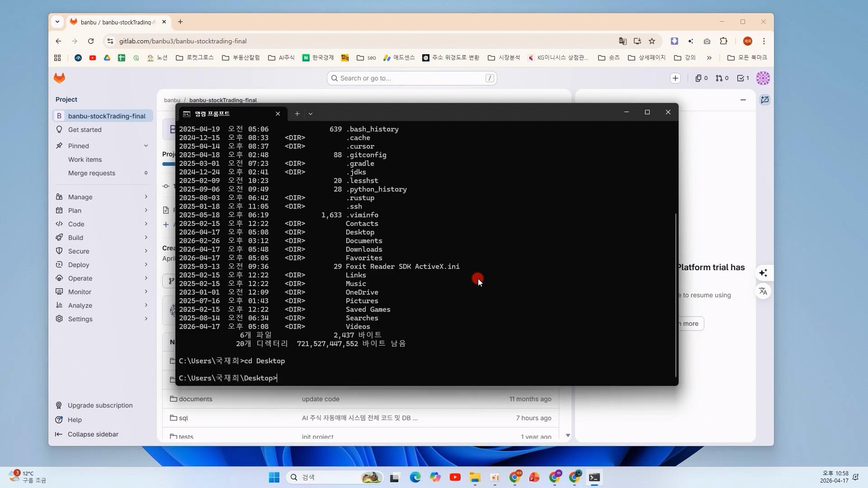Viewport: 868px width, 488px height.
Task: Go back in the browser history
Action: [x=58, y=41]
